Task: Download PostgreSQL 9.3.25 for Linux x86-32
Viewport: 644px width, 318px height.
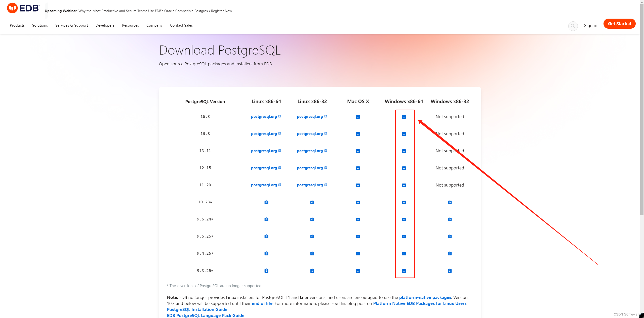Action: click(x=312, y=271)
